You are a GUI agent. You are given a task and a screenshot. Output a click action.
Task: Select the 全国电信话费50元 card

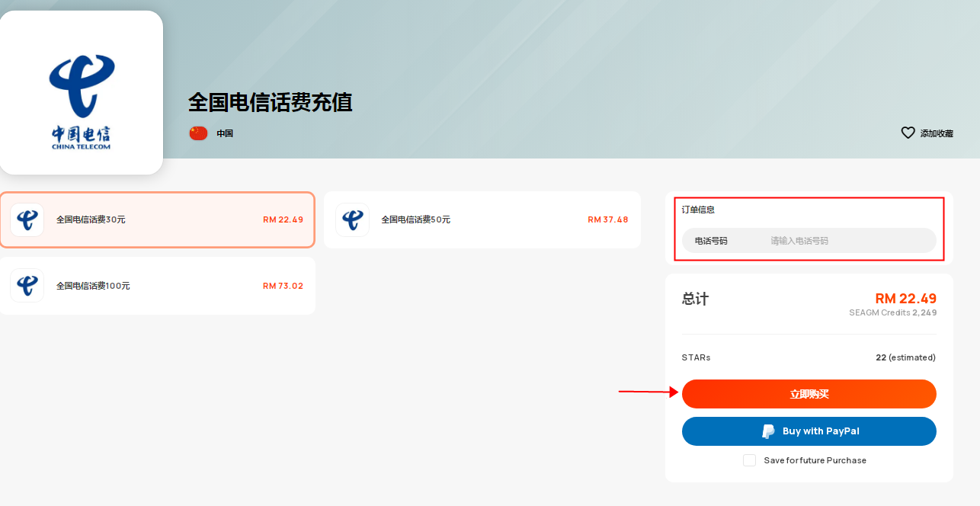482,219
